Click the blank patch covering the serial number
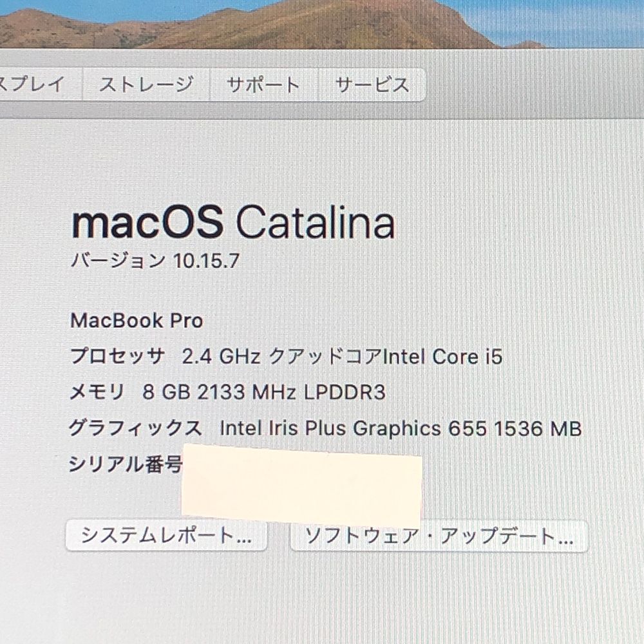The height and width of the screenshot is (644, 644). coord(302,484)
